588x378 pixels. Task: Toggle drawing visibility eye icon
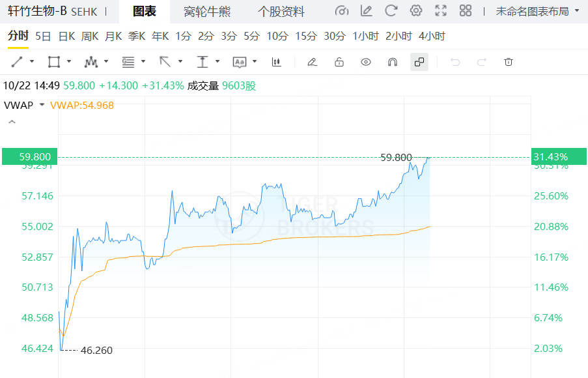(366, 62)
